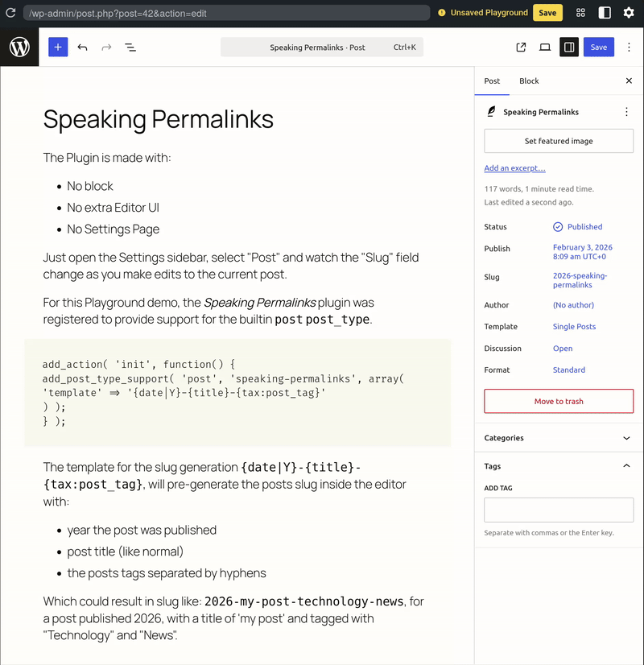
Task: Close the Settings sidebar
Action: [630, 81]
